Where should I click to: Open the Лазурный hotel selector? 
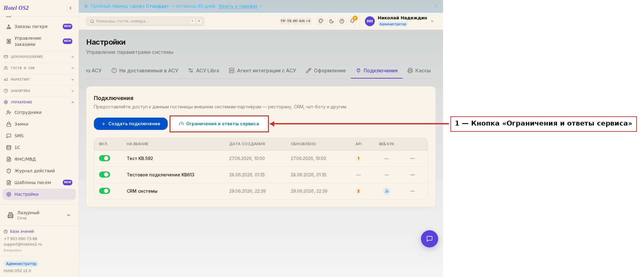click(39, 215)
